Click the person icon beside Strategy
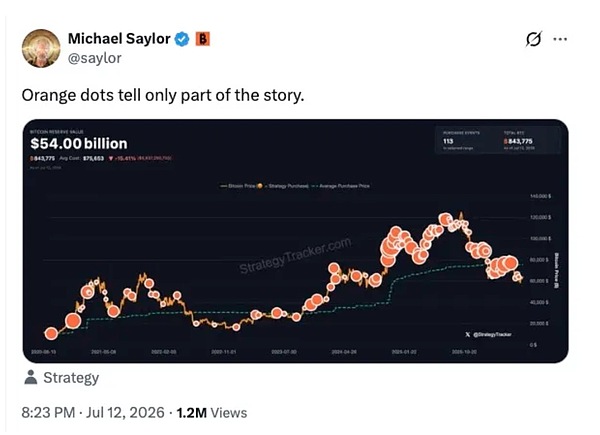 click(31, 377)
